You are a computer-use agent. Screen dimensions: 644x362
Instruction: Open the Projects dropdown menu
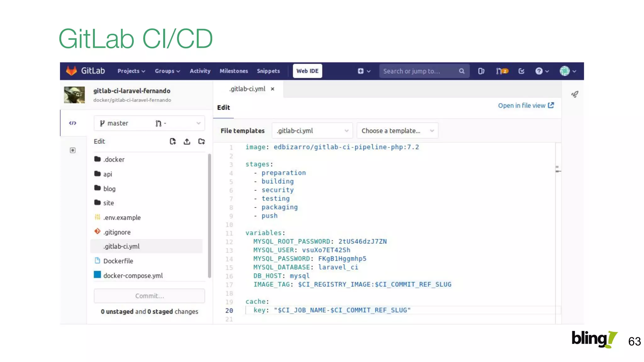coord(131,71)
